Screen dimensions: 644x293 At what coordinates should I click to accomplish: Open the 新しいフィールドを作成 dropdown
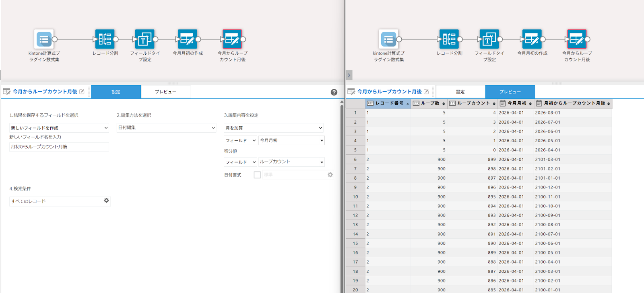pyautogui.click(x=59, y=128)
